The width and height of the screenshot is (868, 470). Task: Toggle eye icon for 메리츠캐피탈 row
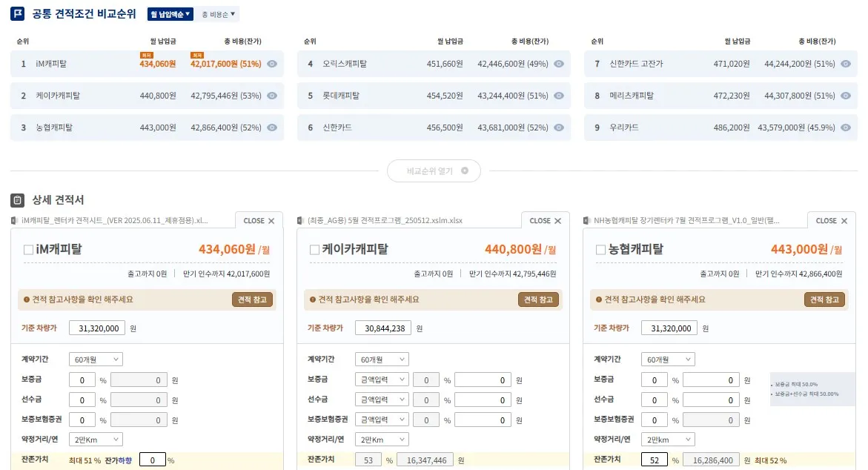point(846,96)
